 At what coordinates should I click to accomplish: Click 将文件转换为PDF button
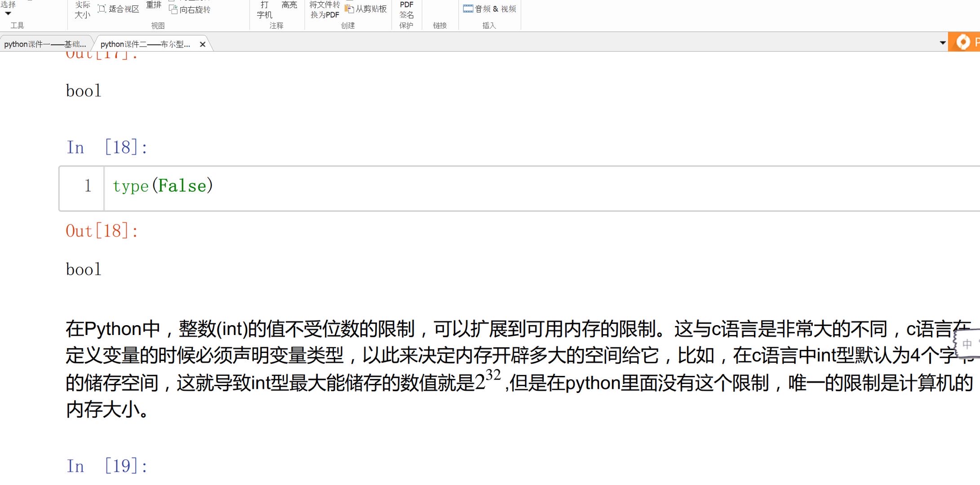(324, 10)
